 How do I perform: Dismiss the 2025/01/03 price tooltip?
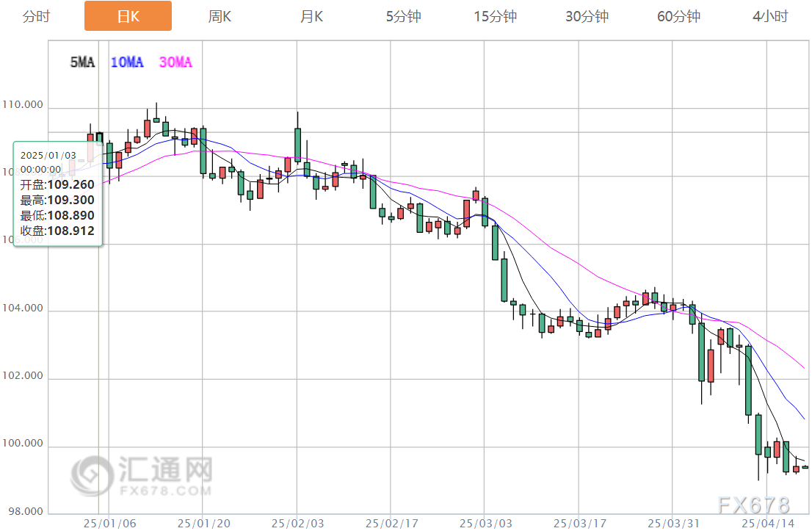pos(57,192)
